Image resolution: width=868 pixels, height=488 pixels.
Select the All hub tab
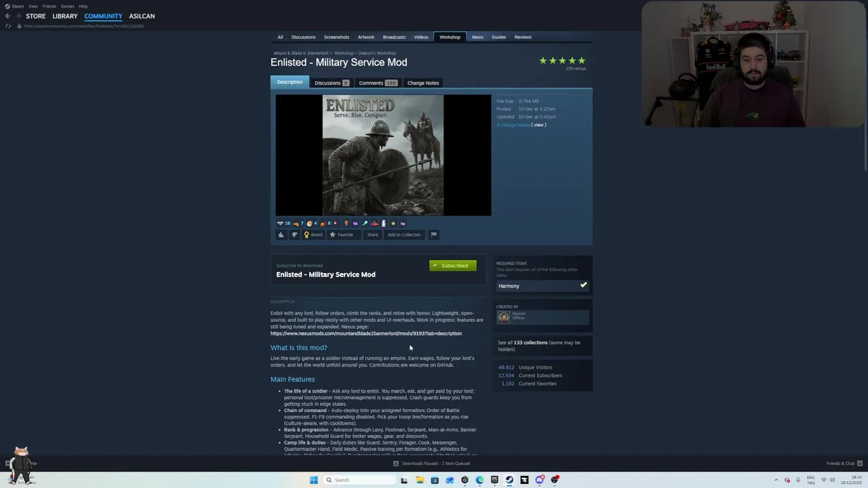(280, 37)
